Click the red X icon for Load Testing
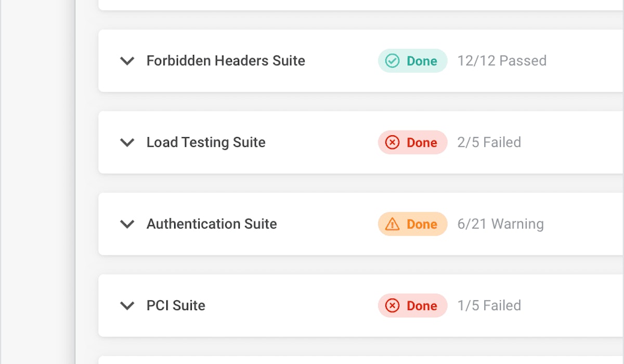 pyautogui.click(x=392, y=142)
